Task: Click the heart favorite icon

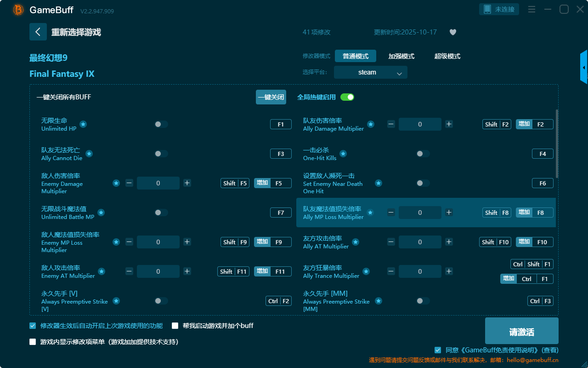Action: tap(452, 32)
